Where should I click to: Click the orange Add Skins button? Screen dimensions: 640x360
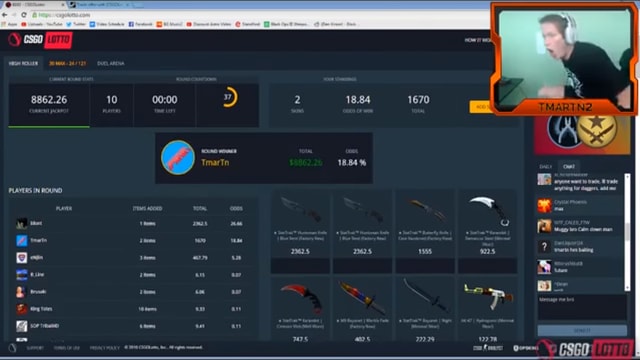pos(481,107)
